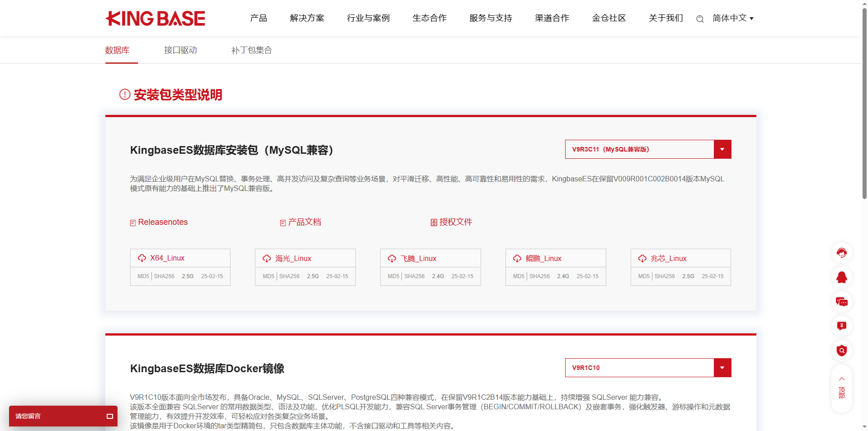
Task: Click the cloud download icon for 兆芯_Linux
Action: [x=642, y=258]
